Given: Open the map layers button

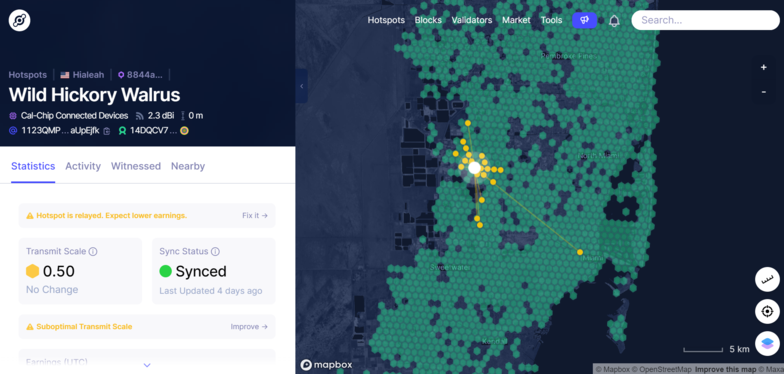Looking at the screenshot, I should tap(767, 344).
